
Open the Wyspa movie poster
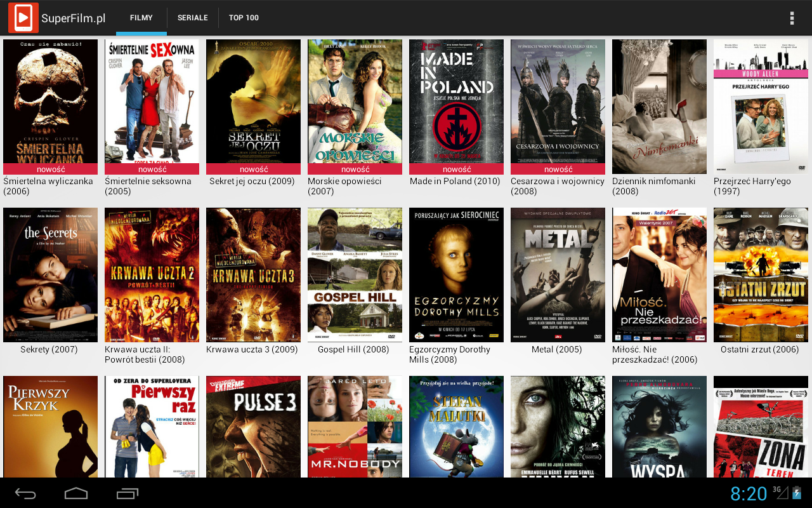point(660,427)
